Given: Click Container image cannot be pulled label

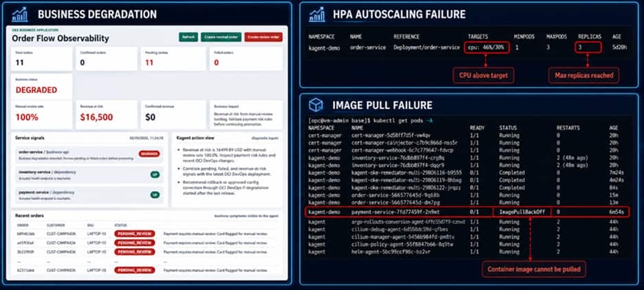Looking at the screenshot, I should (533, 269).
